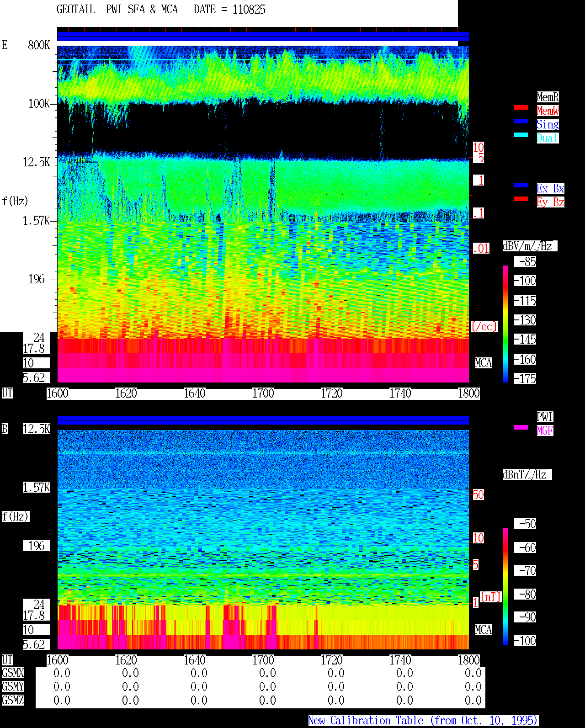Click the red Ey Bz swatch

point(521,199)
